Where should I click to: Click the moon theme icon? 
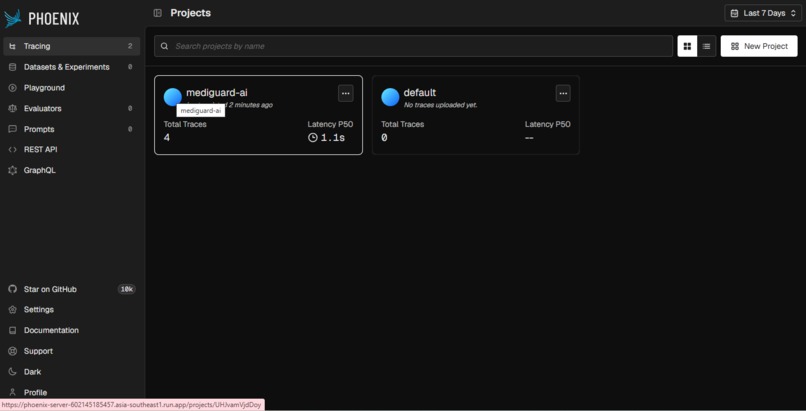coord(13,371)
